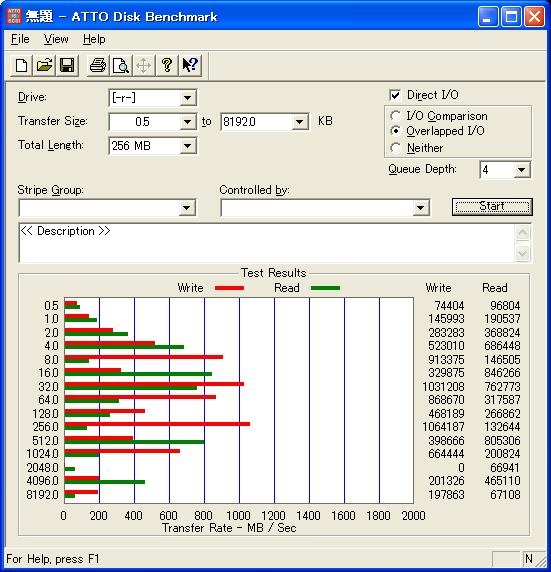Click the question mark About icon
Viewport: 551px width, 572px height.
pos(167,66)
